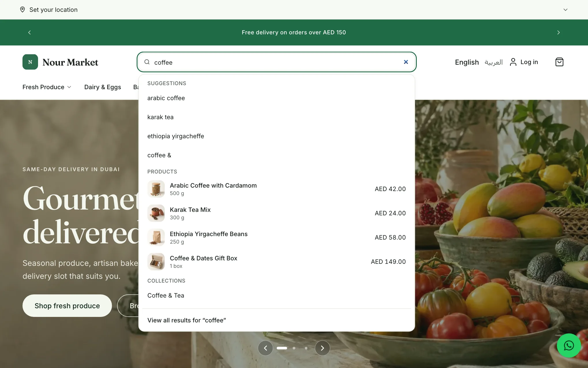The width and height of the screenshot is (588, 368).
Task: Click the account person icon
Action: point(513,62)
